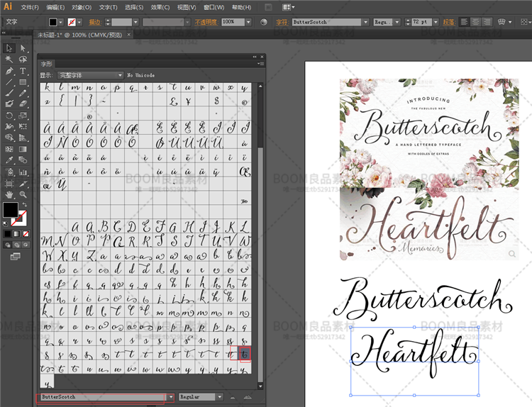Toggle align left paragraph button
Screen dimensions: 532x407
465,22
